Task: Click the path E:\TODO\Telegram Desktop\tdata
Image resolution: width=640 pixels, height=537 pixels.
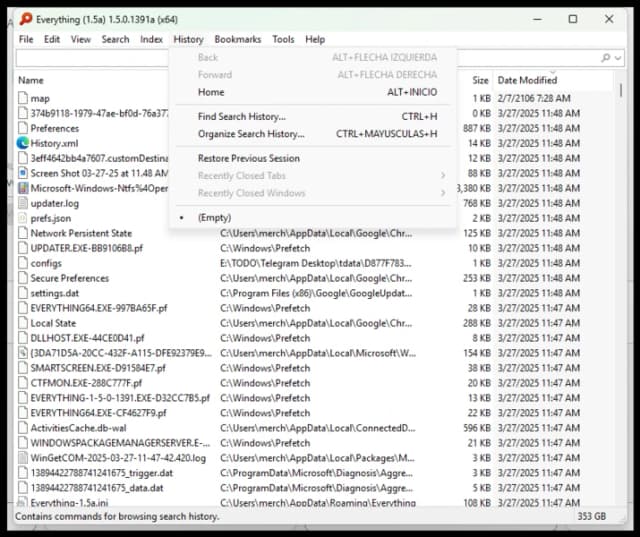Action: (316, 263)
